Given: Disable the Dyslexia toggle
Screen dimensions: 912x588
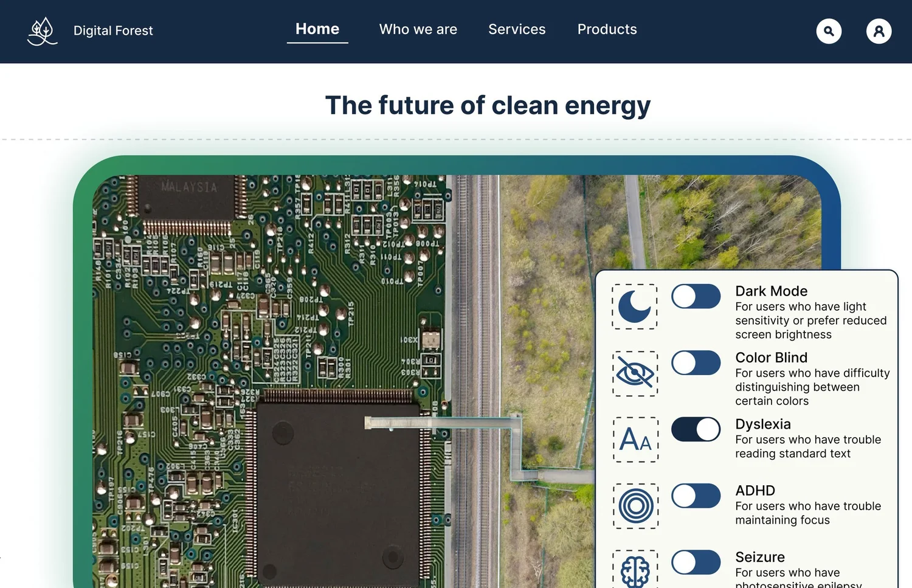Looking at the screenshot, I should click(x=696, y=429).
